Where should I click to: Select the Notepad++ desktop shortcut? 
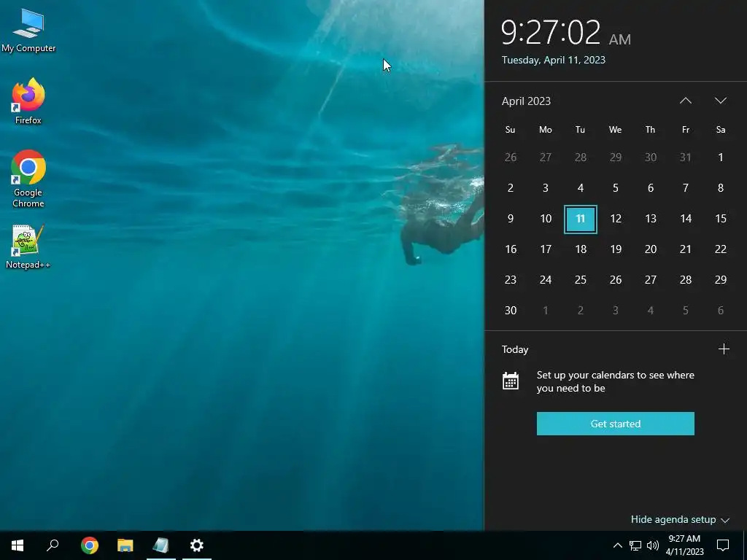click(28, 246)
